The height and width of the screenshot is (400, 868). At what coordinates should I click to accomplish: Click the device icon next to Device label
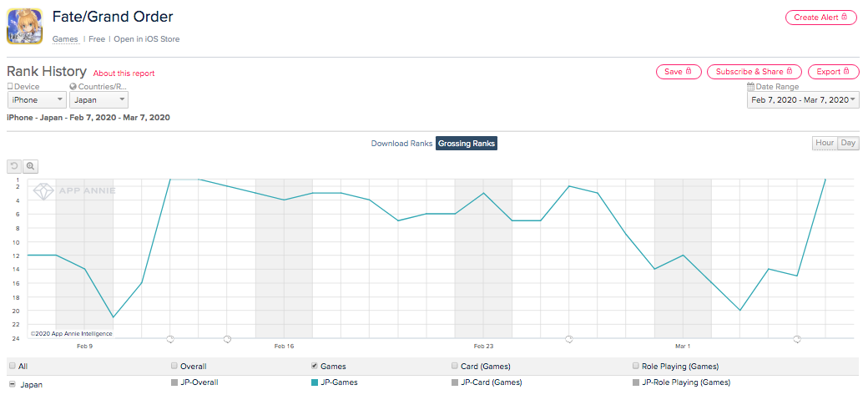click(x=9, y=87)
